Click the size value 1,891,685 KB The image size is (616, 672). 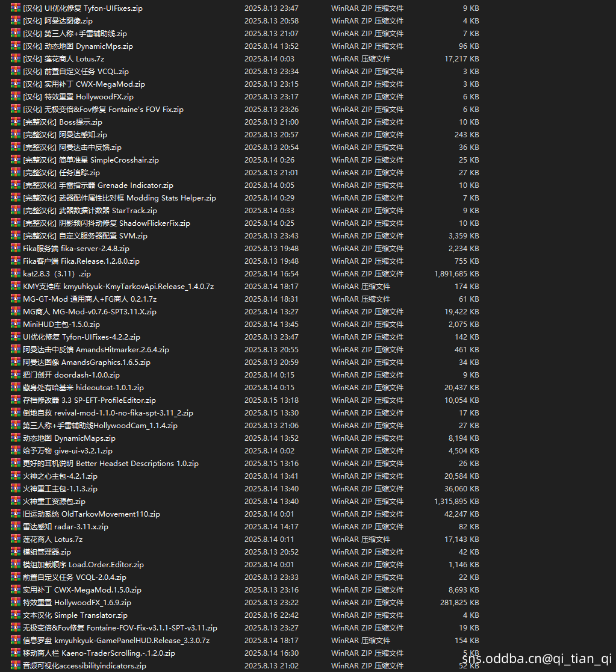456,273
